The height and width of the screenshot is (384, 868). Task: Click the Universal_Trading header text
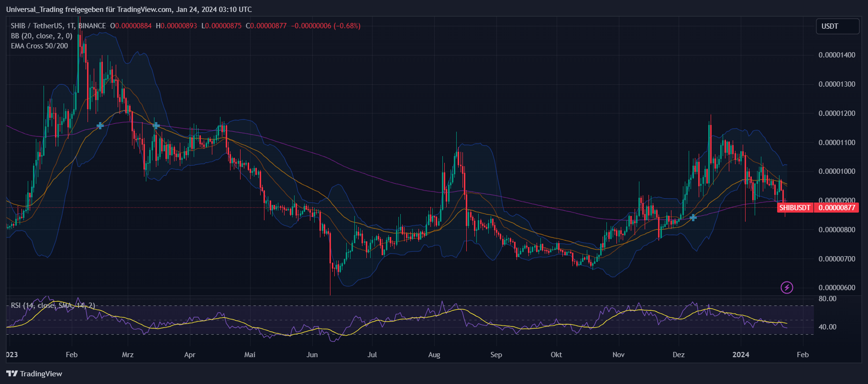129,10
